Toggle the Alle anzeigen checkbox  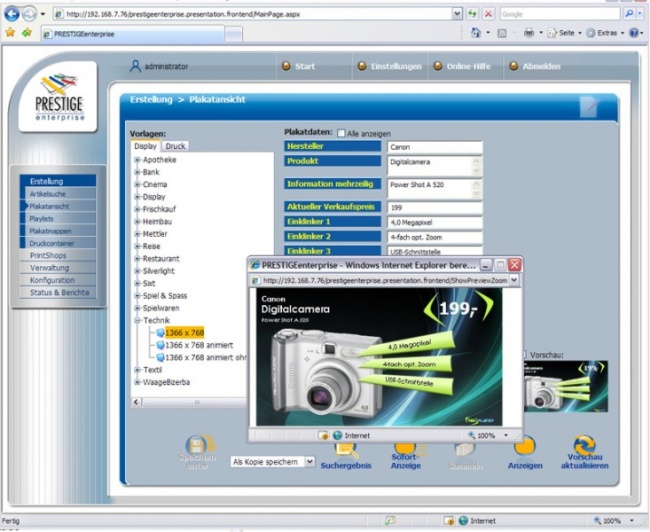(x=341, y=133)
